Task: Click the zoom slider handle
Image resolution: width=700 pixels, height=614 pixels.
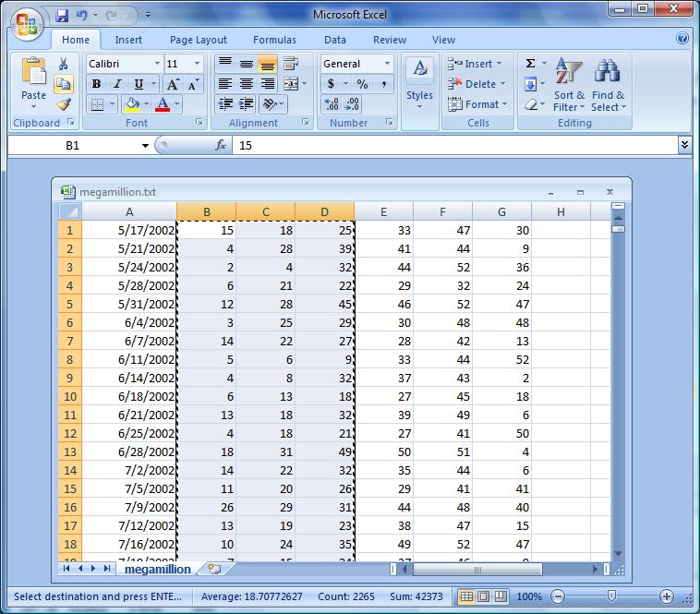Action: coord(611,596)
